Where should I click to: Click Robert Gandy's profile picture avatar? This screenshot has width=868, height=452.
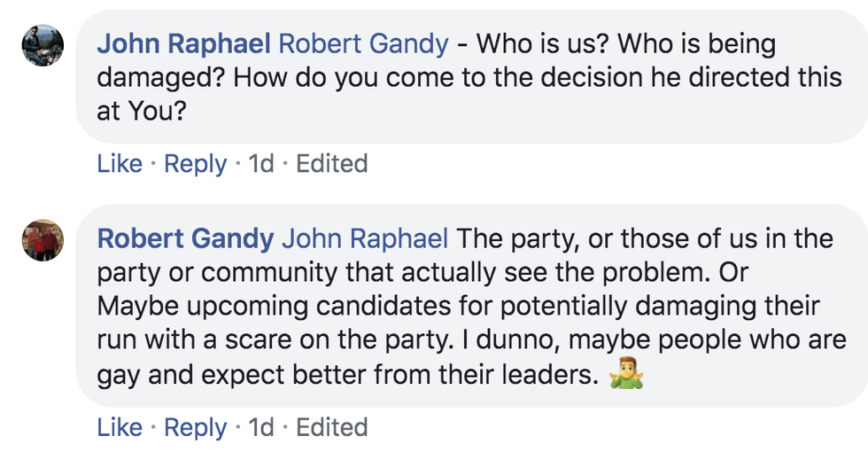[43, 240]
